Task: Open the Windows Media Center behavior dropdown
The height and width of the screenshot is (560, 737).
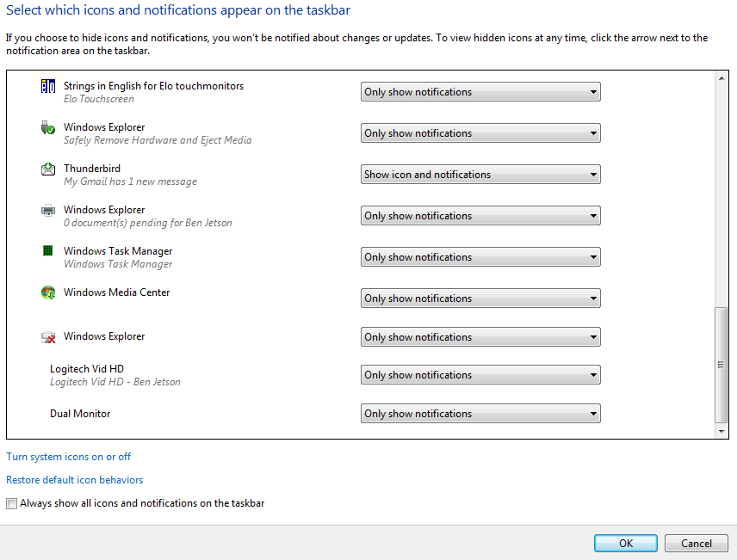Action: (480, 298)
